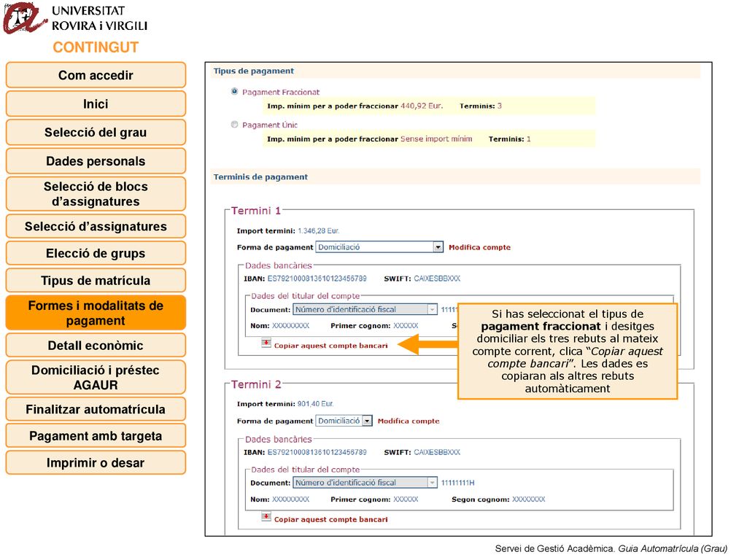The height and width of the screenshot is (560, 747).
Task: Click the Universitat Rovira i Virgili logo
Action: coord(75,18)
